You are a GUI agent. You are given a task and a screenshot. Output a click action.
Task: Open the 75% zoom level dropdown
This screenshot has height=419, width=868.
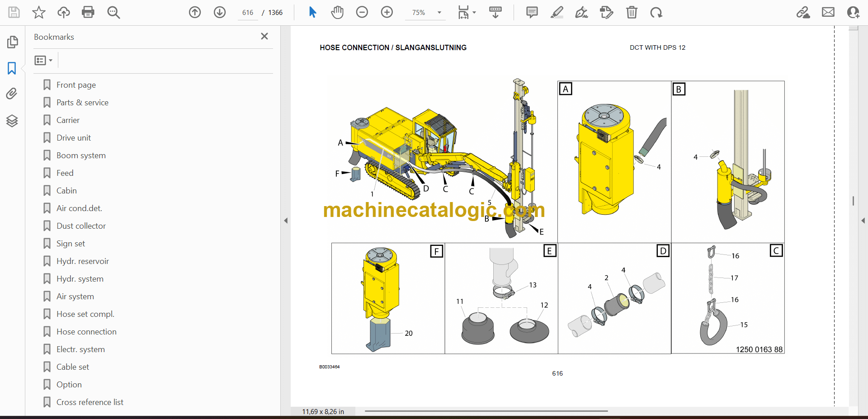point(439,13)
